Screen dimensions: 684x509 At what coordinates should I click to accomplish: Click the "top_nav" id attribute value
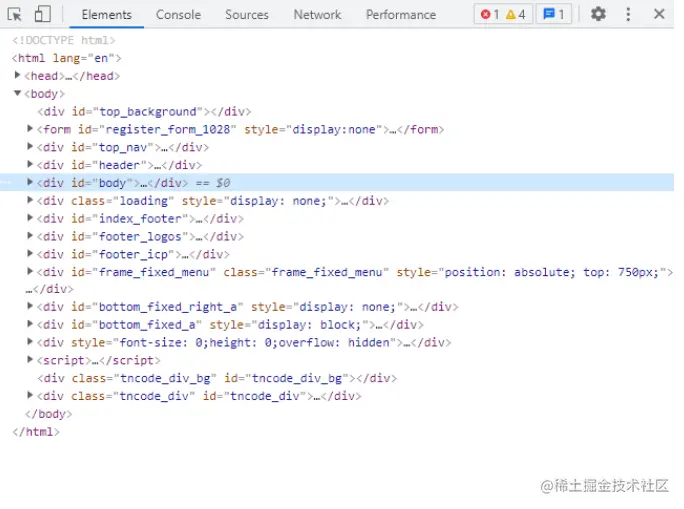[123, 147]
